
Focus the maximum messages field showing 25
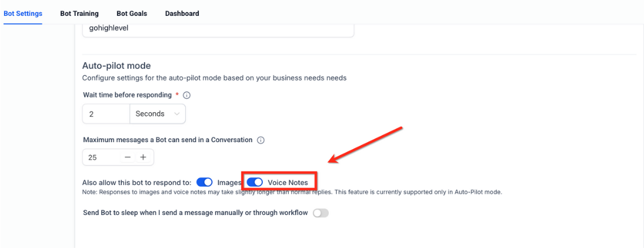click(x=100, y=157)
